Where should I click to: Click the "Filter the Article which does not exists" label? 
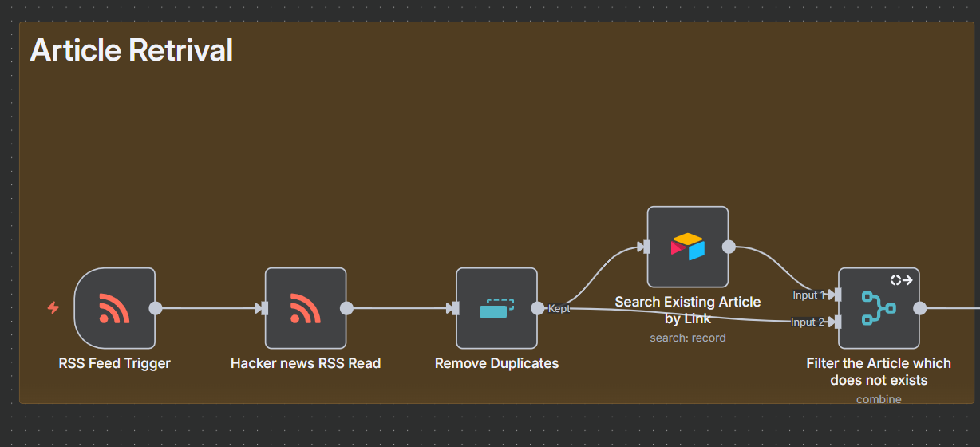pos(879,371)
